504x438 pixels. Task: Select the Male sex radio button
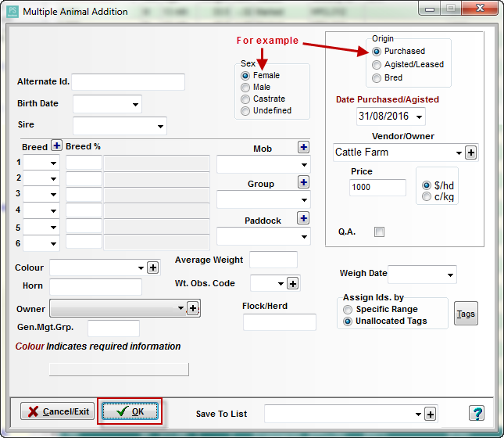[246, 88]
